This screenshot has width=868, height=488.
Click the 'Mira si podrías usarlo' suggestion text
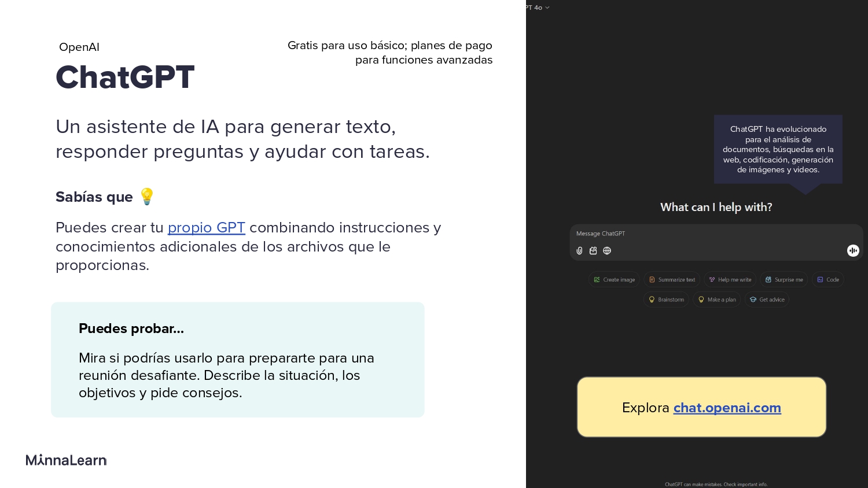(x=226, y=375)
